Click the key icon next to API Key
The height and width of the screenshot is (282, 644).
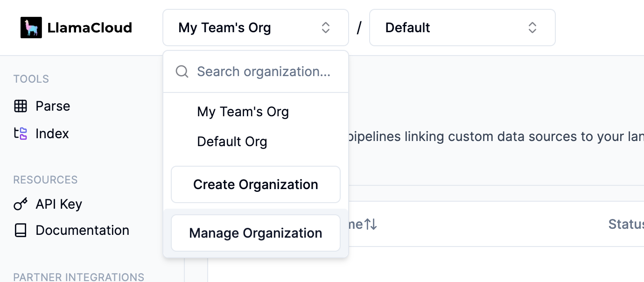tap(20, 204)
